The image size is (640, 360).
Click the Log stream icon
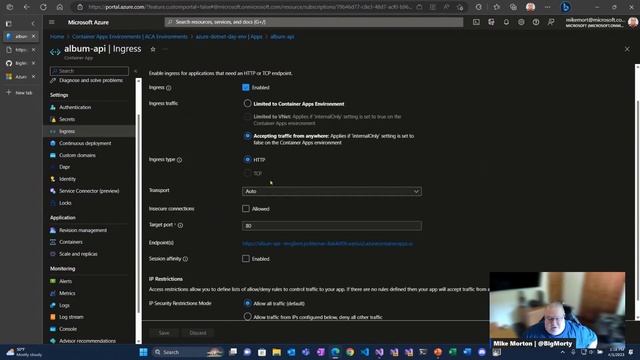(53, 317)
